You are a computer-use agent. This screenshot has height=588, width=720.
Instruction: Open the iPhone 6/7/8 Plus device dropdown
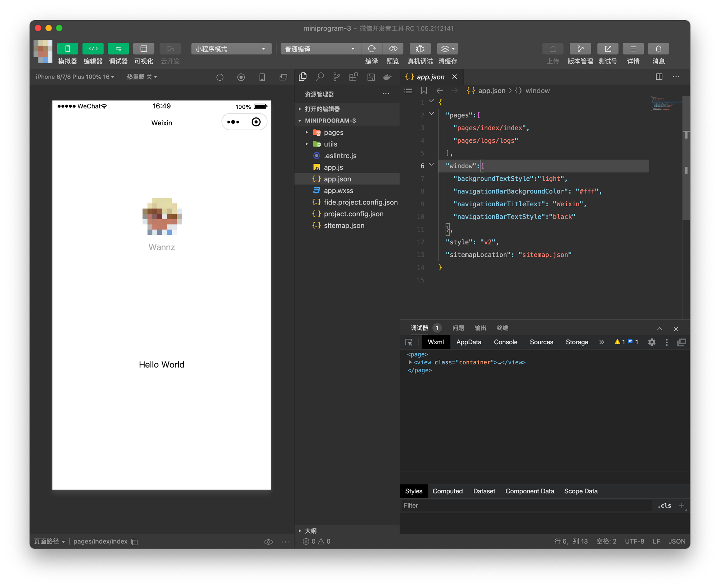tap(75, 77)
